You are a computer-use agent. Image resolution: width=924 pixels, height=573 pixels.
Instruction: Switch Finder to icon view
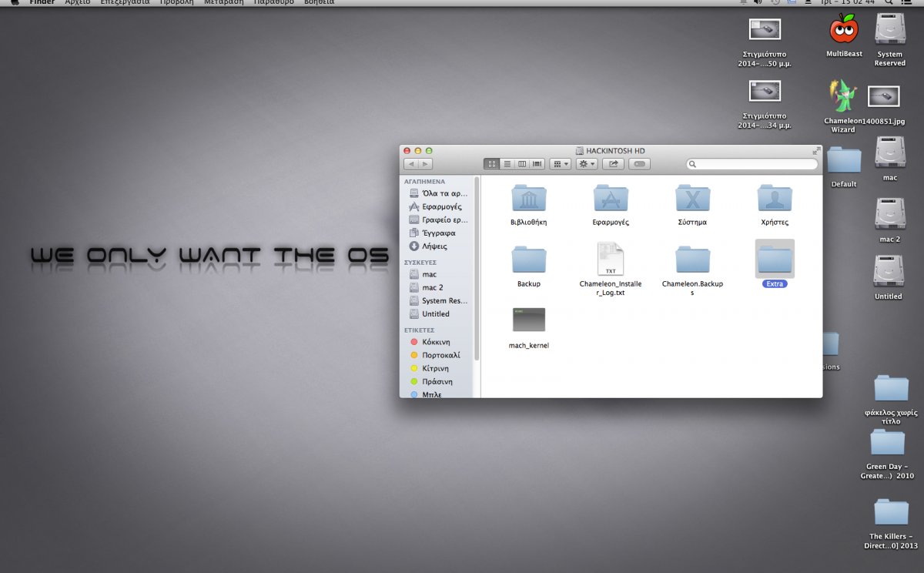coord(491,164)
